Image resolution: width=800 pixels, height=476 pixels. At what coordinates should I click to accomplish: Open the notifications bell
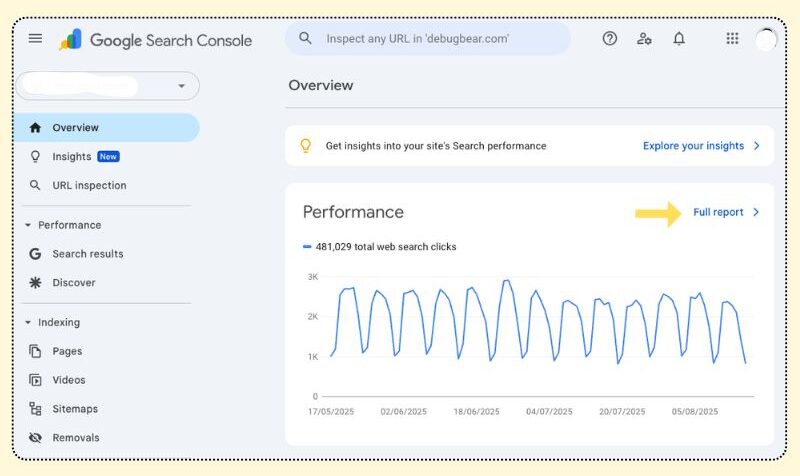tap(679, 38)
